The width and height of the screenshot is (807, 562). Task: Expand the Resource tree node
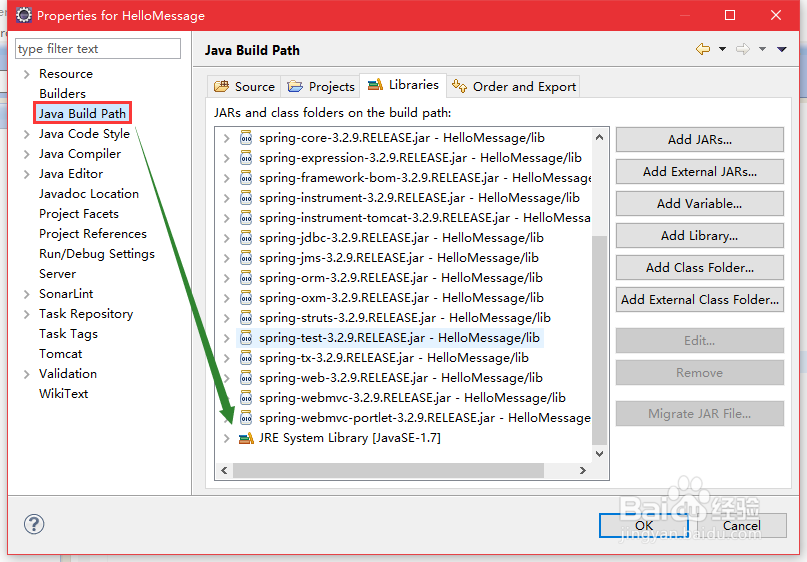point(26,75)
